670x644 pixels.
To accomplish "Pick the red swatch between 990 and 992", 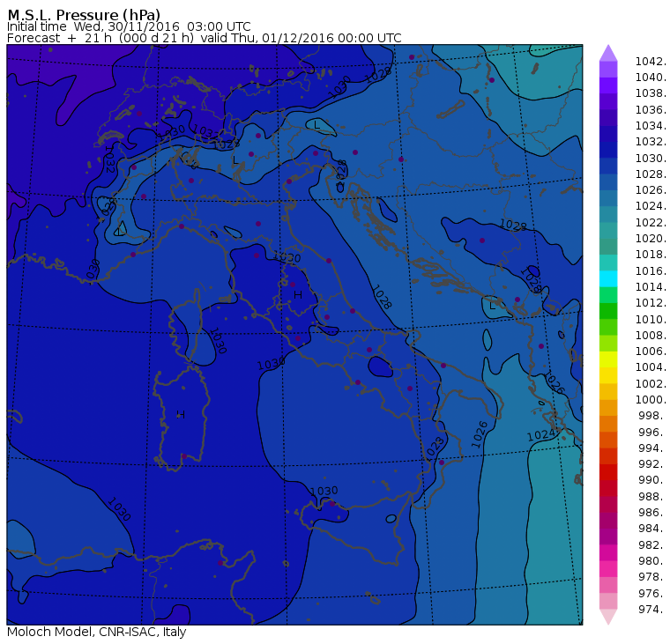I will click(x=608, y=472).
